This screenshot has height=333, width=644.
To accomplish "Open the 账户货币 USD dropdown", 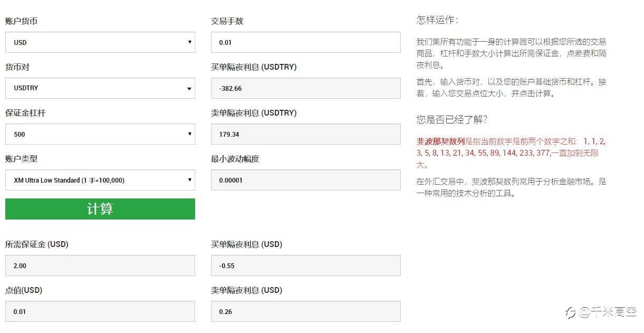I will (x=100, y=42).
